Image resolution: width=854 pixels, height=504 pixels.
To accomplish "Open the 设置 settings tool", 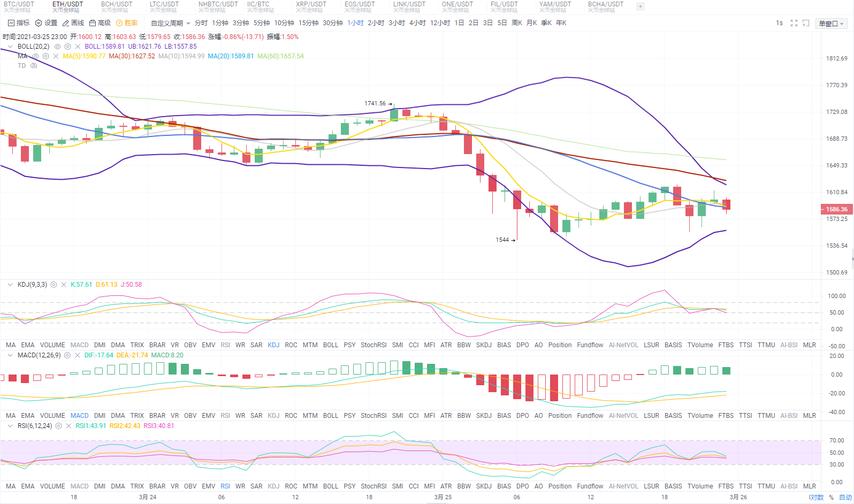I will [46, 23].
